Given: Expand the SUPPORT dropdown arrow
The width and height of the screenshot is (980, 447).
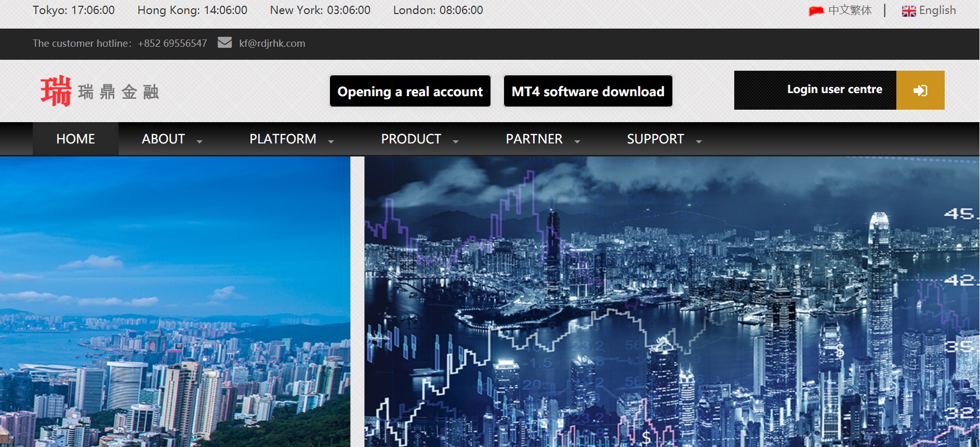Looking at the screenshot, I should click(699, 141).
